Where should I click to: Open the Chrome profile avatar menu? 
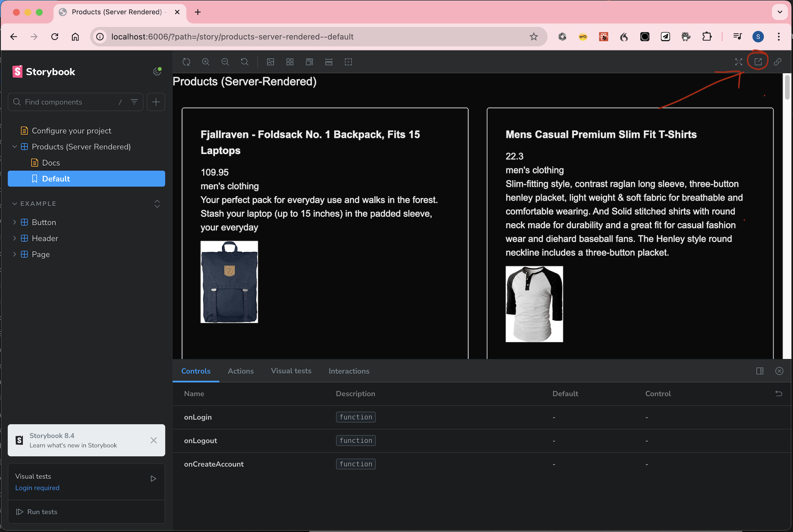[x=758, y=37]
